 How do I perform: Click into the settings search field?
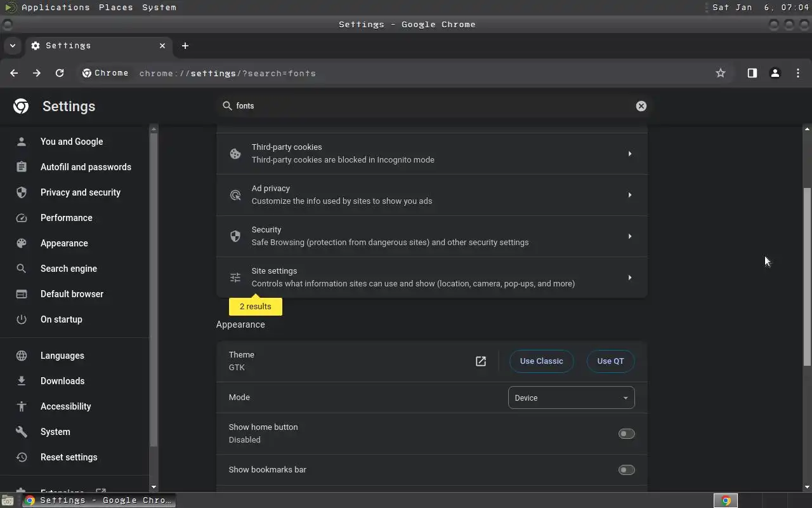(x=434, y=106)
